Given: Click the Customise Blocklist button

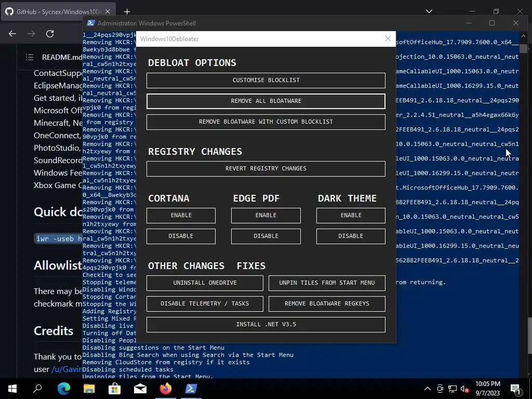Looking at the screenshot, I should (265, 81).
